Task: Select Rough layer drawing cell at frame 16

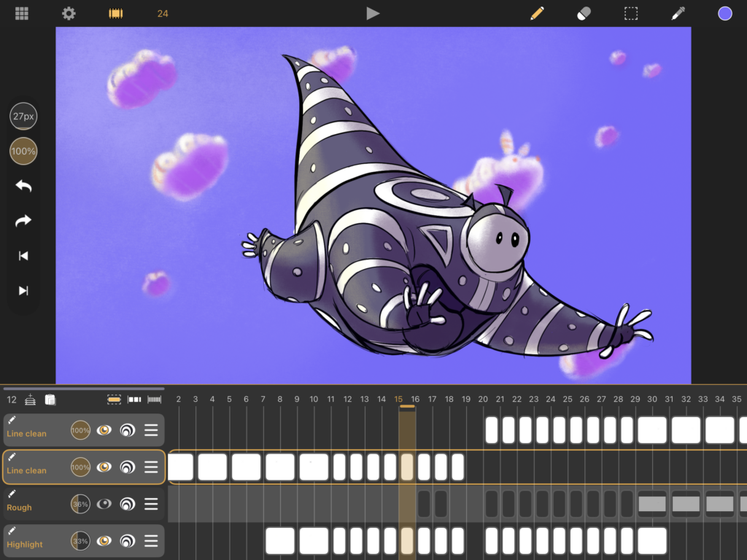Action: (x=424, y=504)
